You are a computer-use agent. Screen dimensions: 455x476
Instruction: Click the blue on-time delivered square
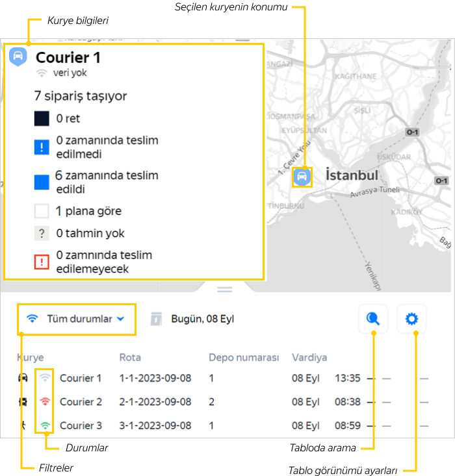42,182
